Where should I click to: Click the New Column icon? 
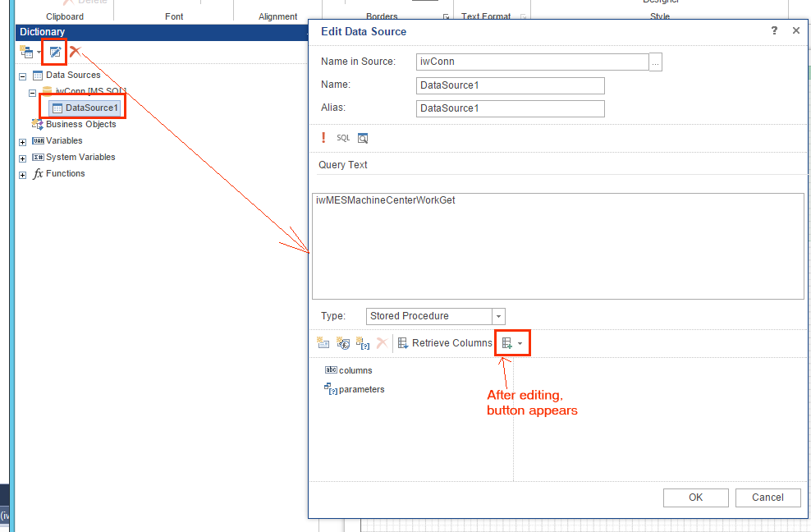[x=323, y=343]
